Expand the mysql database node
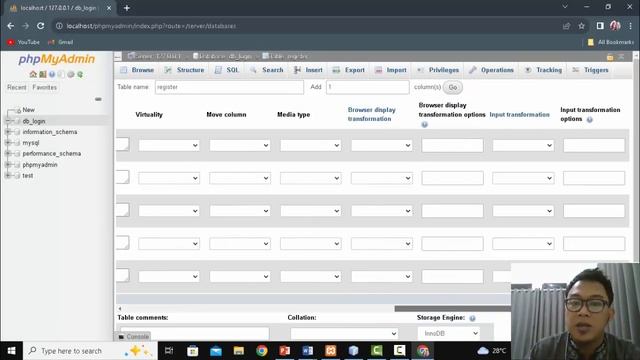The image size is (640, 360). pyautogui.click(x=7, y=142)
